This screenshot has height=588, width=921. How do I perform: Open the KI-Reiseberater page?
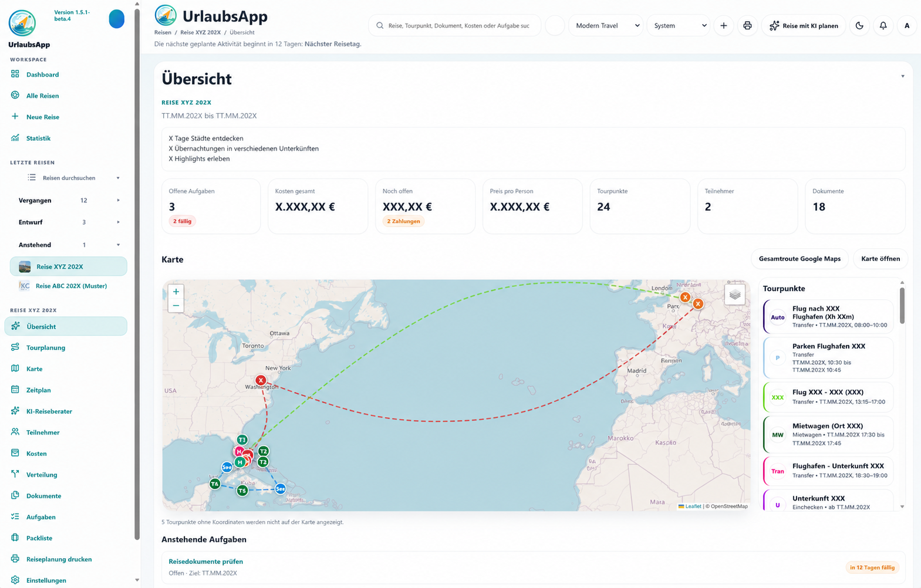(66, 411)
